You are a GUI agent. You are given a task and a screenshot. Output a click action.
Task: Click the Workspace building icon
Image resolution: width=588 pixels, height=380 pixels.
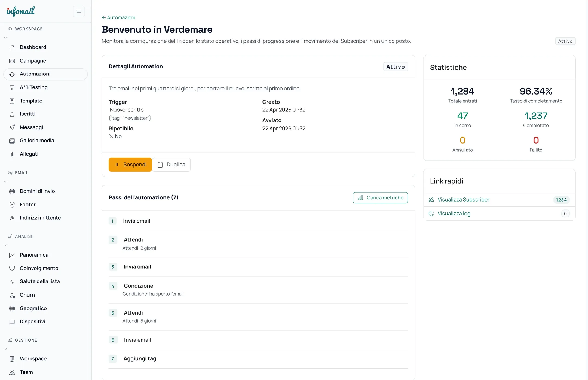click(x=12, y=359)
